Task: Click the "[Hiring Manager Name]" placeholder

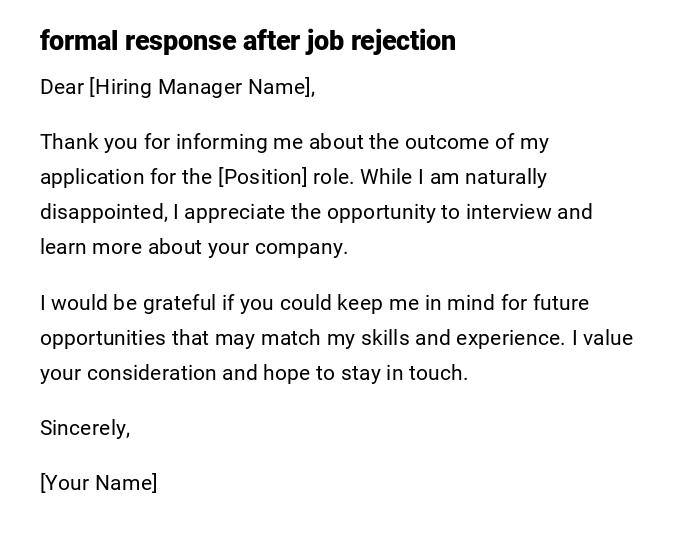Action: pyautogui.click(x=200, y=87)
